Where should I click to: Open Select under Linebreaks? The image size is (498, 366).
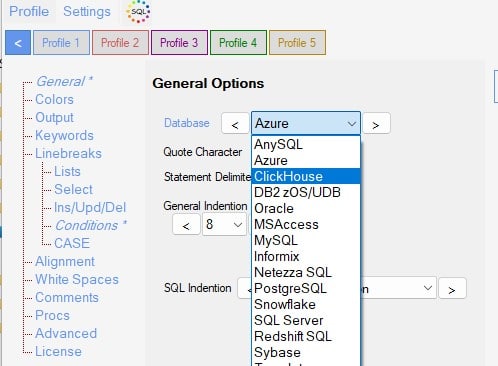click(x=73, y=189)
